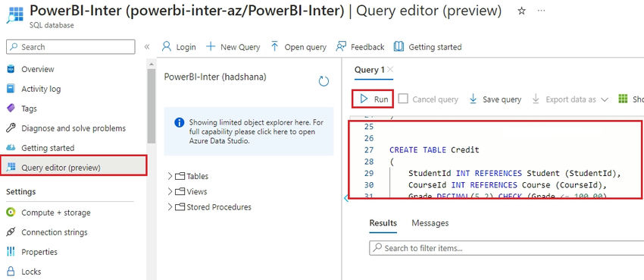Viewport: 644px width, 280px height.
Task: Click the Azure Data Studio notice text
Action: 256,131
